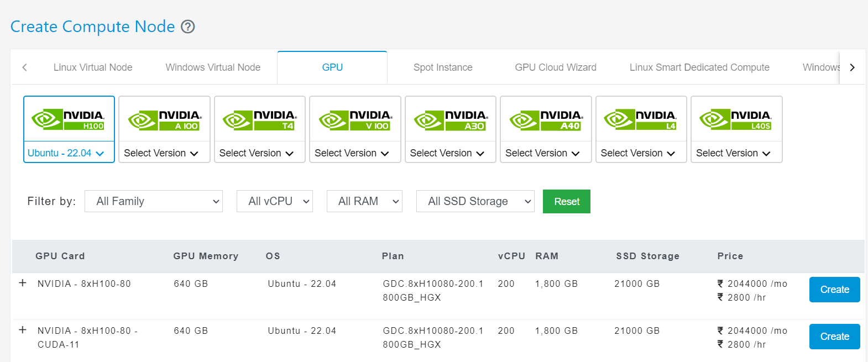Image resolution: width=868 pixels, height=362 pixels.
Task: Select the NVIDIA V100 GPU logo
Action: click(355, 119)
